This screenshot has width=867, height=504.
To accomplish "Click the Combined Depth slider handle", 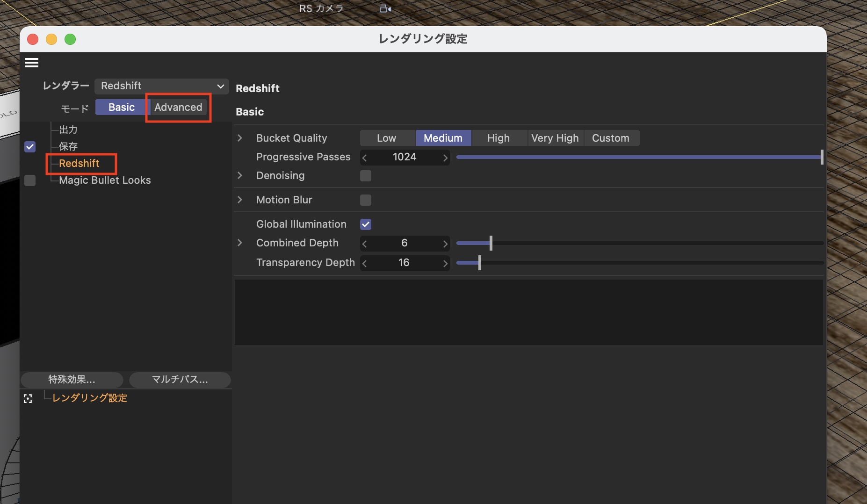I will (x=491, y=243).
